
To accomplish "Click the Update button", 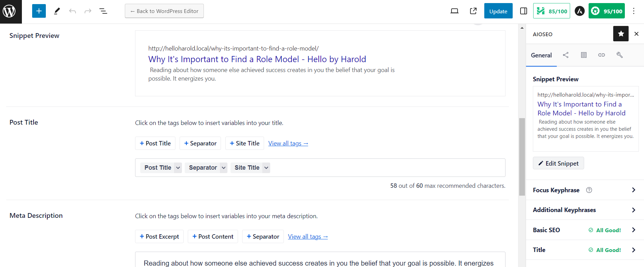I will pos(498,11).
